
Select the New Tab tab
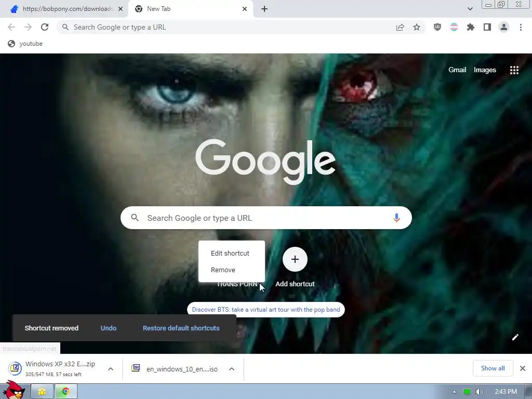[x=190, y=9]
